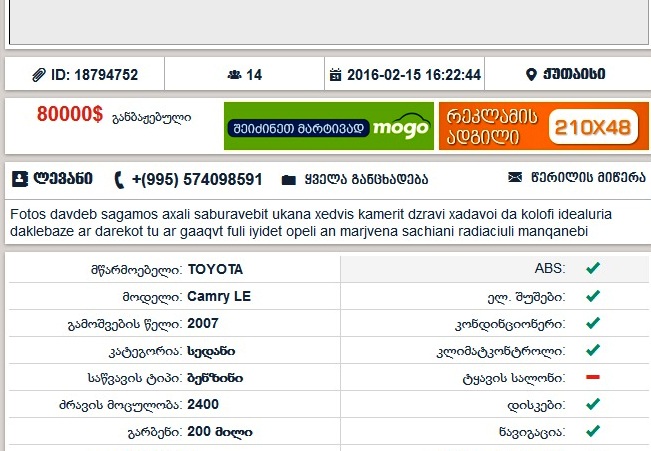The width and height of the screenshot is (651, 451).
Task: Click the model value Camry LE
Action: tap(219, 297)
